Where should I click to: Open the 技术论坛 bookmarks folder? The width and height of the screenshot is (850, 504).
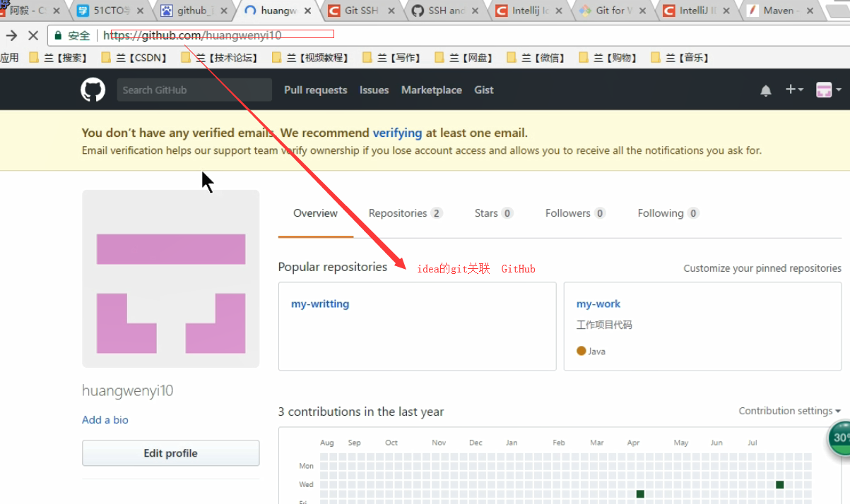220,58
